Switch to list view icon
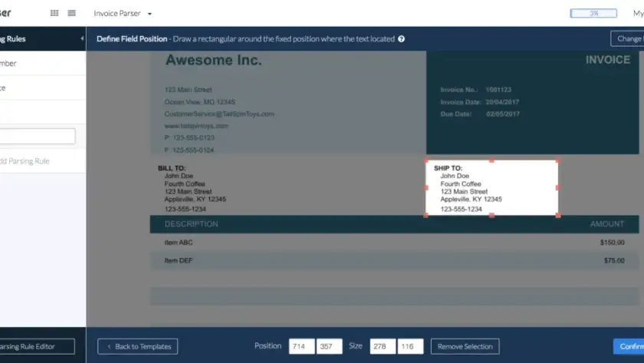 tap(71, 13)
